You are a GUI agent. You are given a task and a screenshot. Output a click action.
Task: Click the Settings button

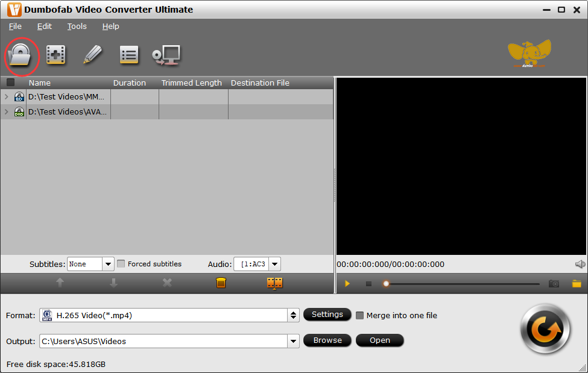click(x=327, y=315)
